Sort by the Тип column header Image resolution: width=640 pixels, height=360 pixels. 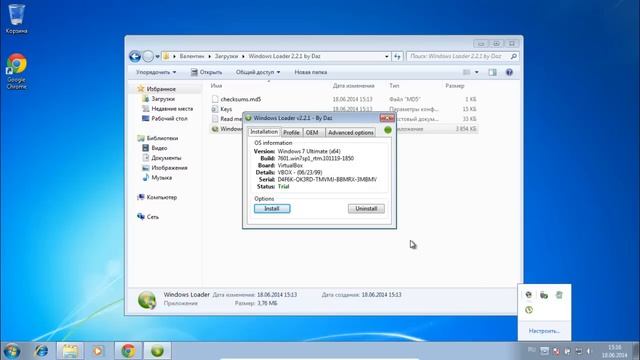(x=394, y=86)
